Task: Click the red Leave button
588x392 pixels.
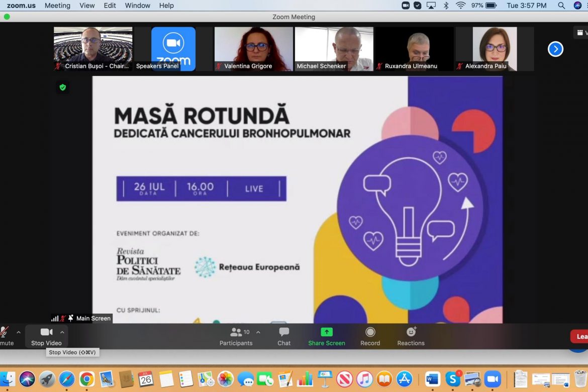Action: click(x=580, y=336)
